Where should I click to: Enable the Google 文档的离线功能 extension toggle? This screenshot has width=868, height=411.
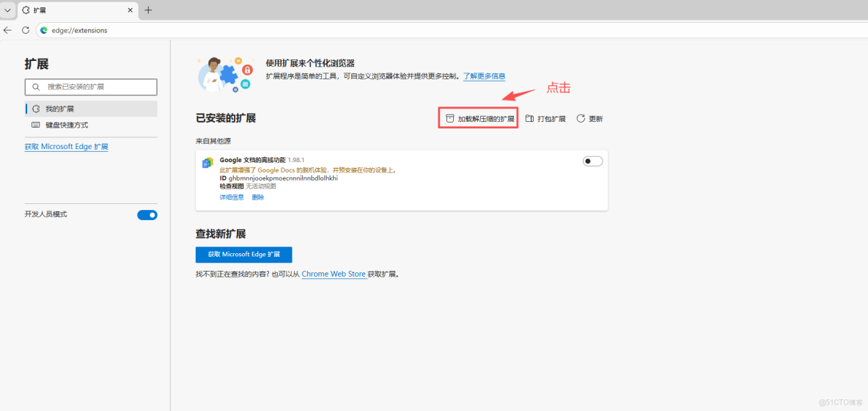pyautogui.click(x=593, y=161)
